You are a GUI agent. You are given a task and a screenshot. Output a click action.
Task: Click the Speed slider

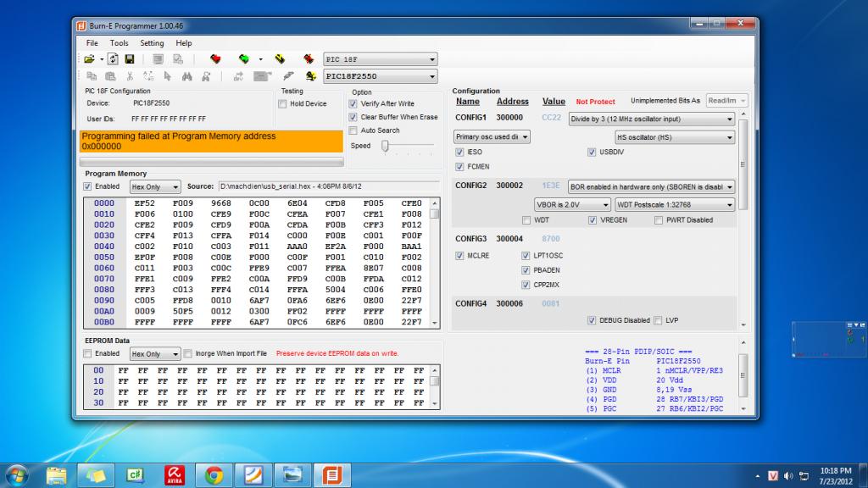[x=384, y=146]
